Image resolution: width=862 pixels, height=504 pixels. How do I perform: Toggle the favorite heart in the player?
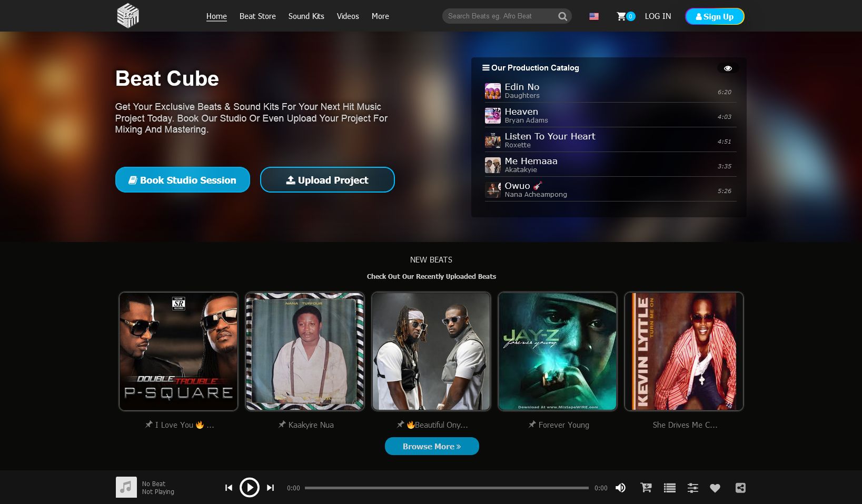715,488
